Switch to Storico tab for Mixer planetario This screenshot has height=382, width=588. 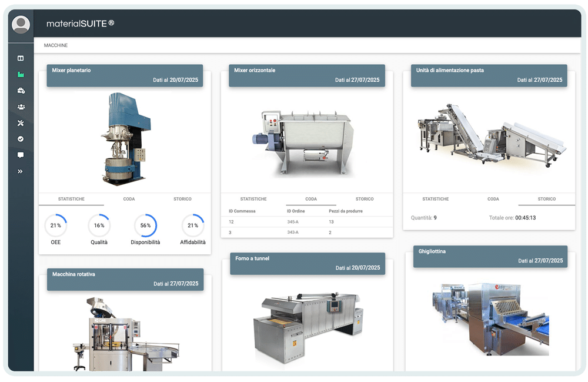pyautogui.click(x=182, y=199)
